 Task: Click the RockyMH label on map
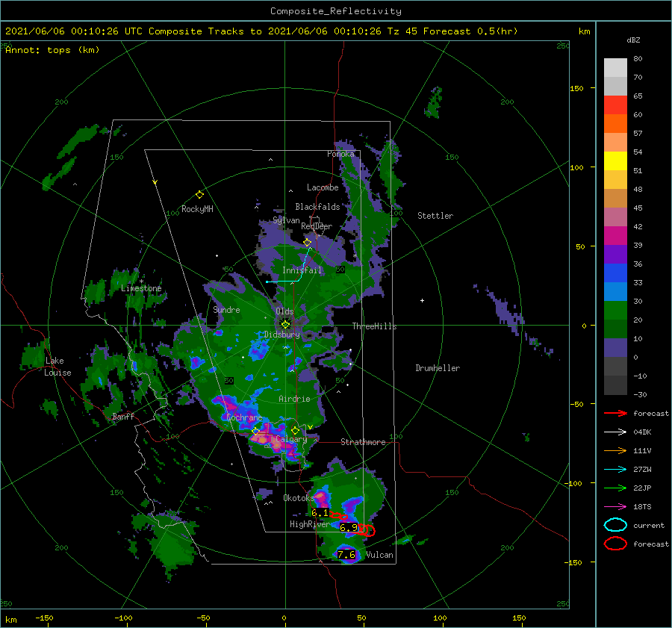click(197, 209)
